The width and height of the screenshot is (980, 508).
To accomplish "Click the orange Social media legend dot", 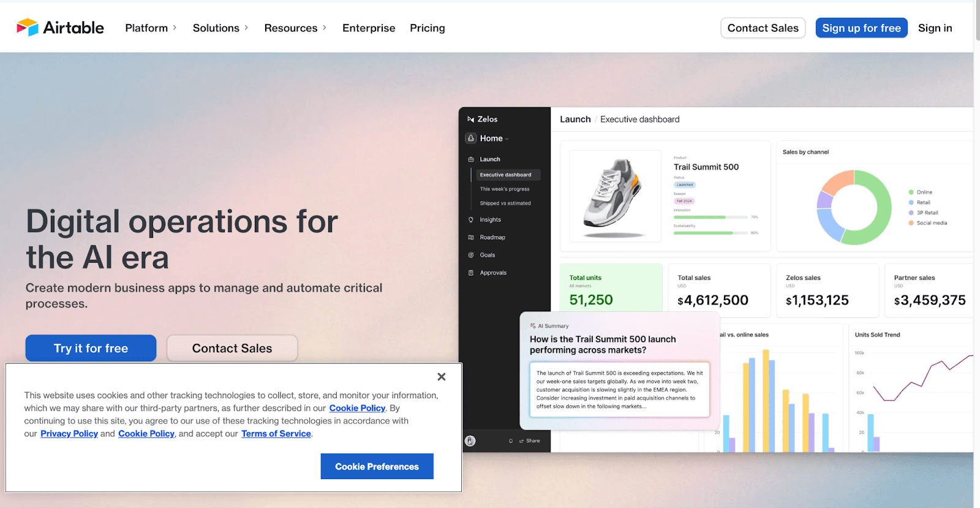I will coord(911,223).
